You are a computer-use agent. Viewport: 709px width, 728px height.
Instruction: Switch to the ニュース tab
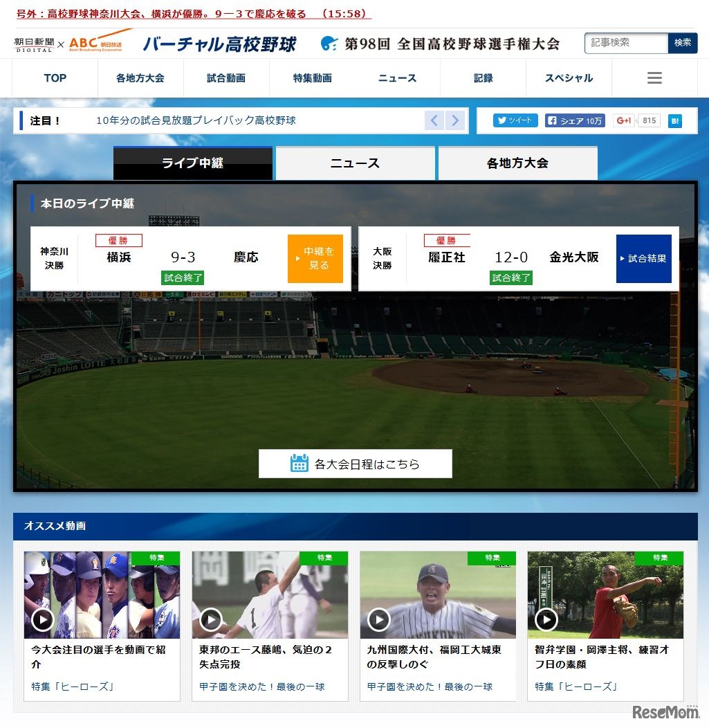[355, 163]
